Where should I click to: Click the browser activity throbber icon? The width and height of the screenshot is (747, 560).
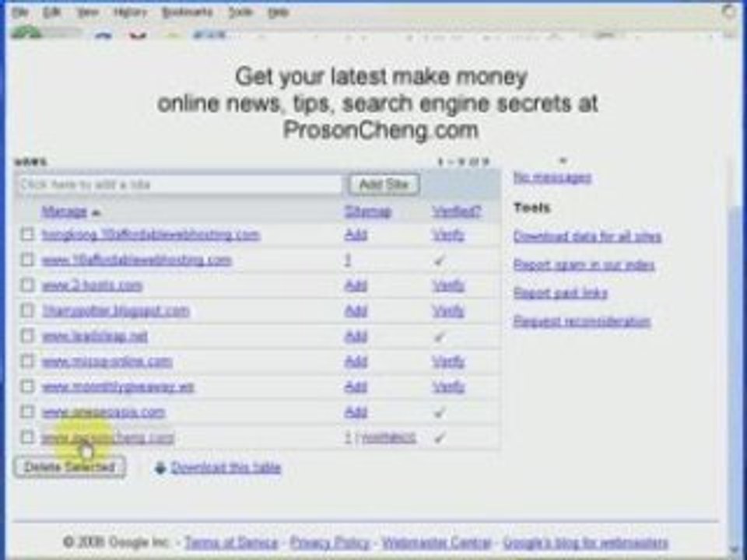click(x=729, y=12)
